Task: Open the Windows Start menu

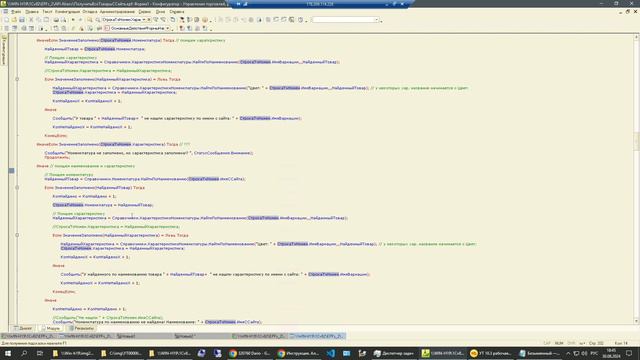Action: (x=8, y=353)
